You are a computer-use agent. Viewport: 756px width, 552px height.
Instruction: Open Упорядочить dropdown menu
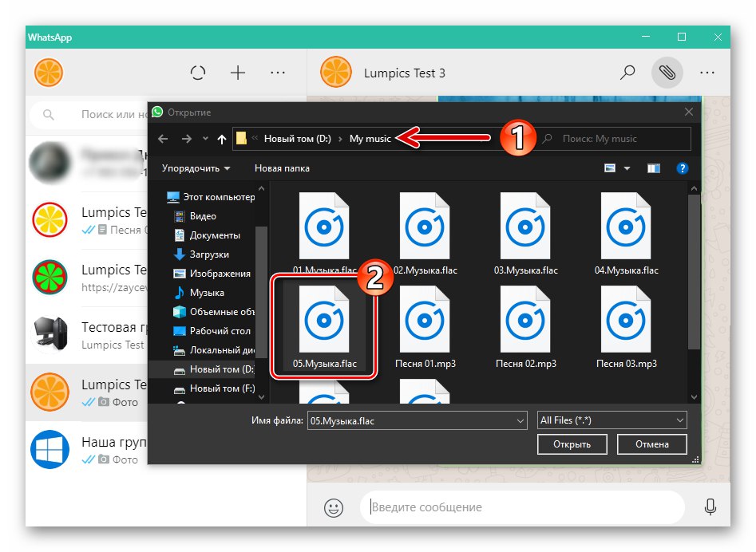(x=196, y=168)
